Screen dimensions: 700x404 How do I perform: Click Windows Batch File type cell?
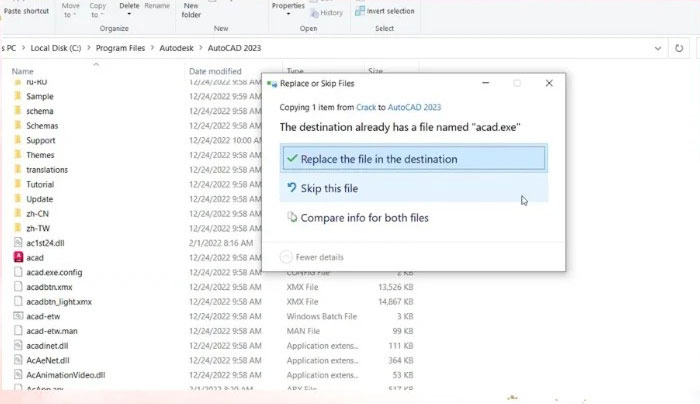point(322,316)
